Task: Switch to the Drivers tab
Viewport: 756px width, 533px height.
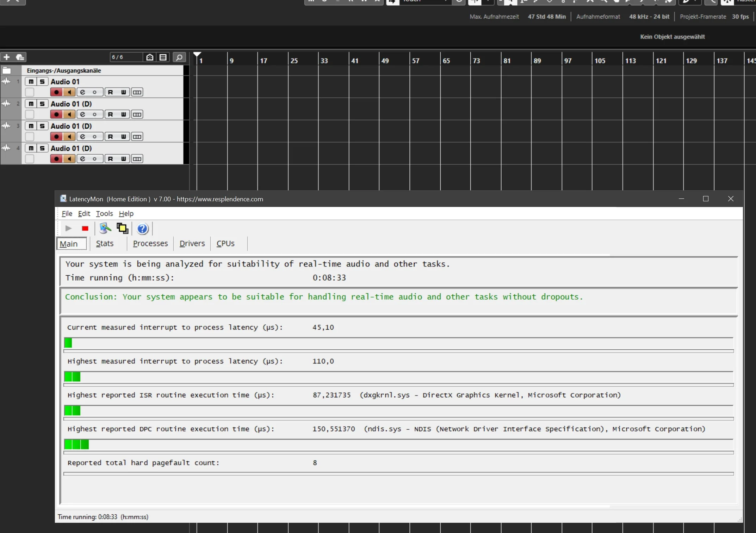Action: click(x=192, y=243)
